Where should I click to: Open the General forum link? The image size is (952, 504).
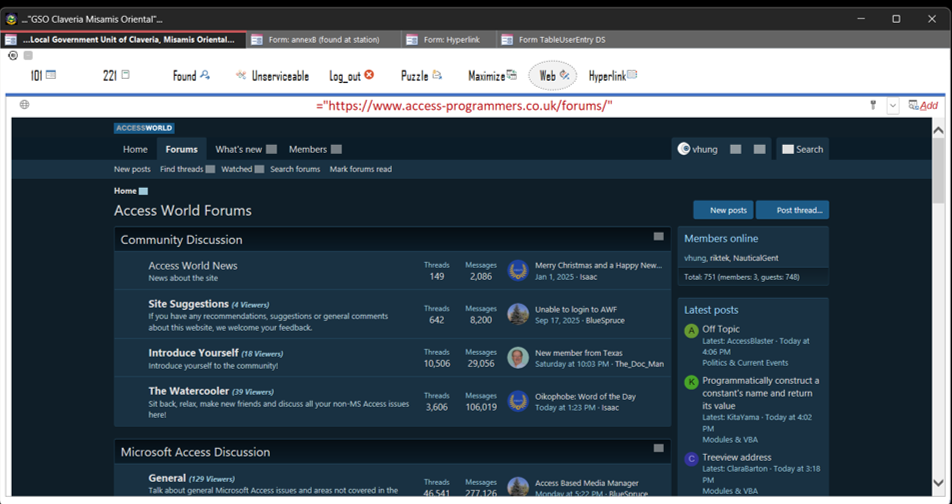(167, 478)
